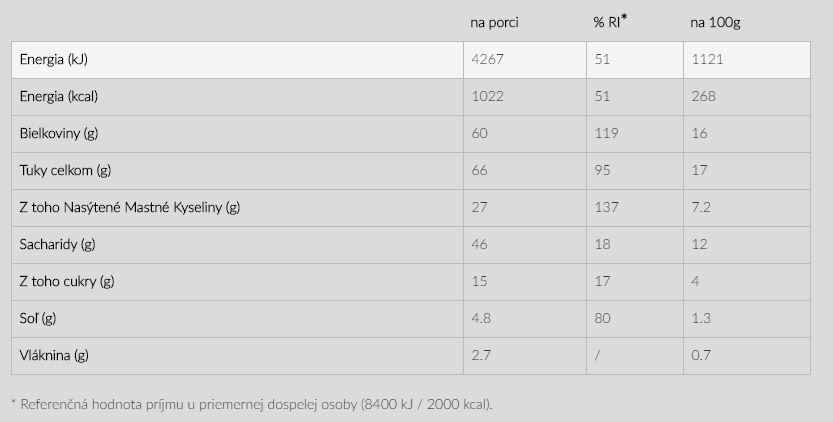This screenshot has width=833, height=422.
Task: Select the Vláknina (g) row label
Action: (x=54, y=355)
